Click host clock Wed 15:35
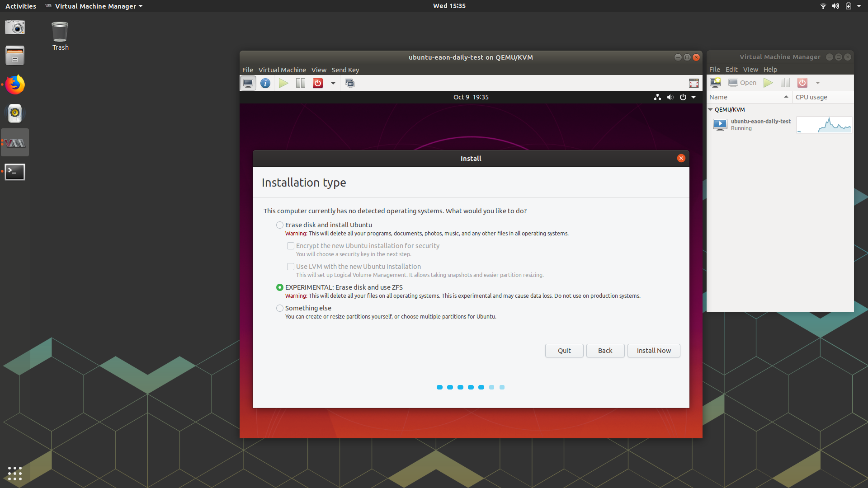Image resolution: width=868 pixels, height=488 pixels. tap(449, 6)
